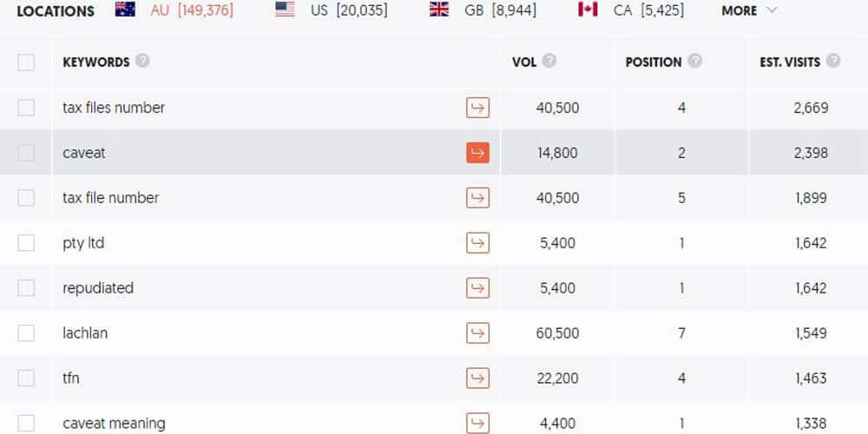Click the 'tax file number' keyword text

tap(110, 198)
